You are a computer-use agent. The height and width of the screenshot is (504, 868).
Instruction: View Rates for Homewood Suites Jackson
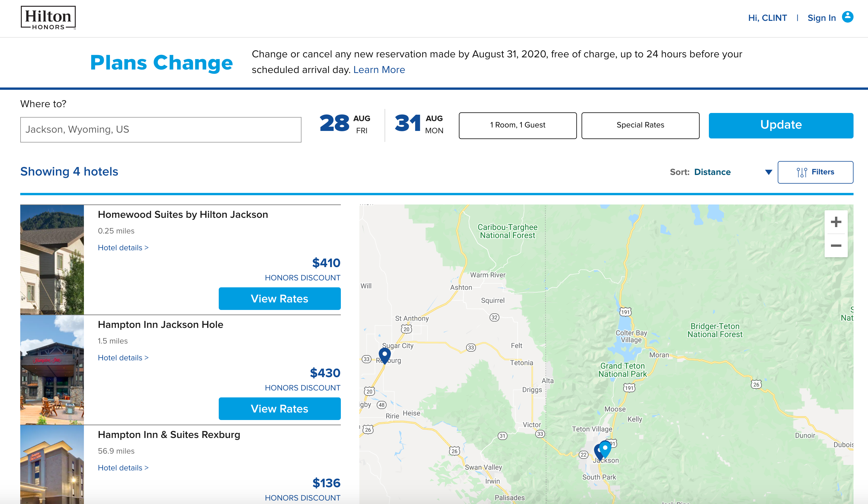[279, 299]
